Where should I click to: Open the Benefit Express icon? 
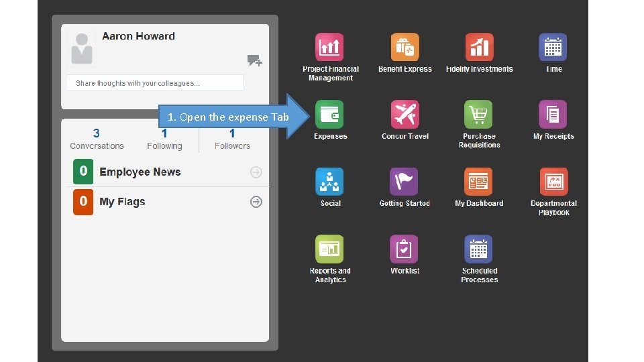pyautogui.click(x=405, y=47)
